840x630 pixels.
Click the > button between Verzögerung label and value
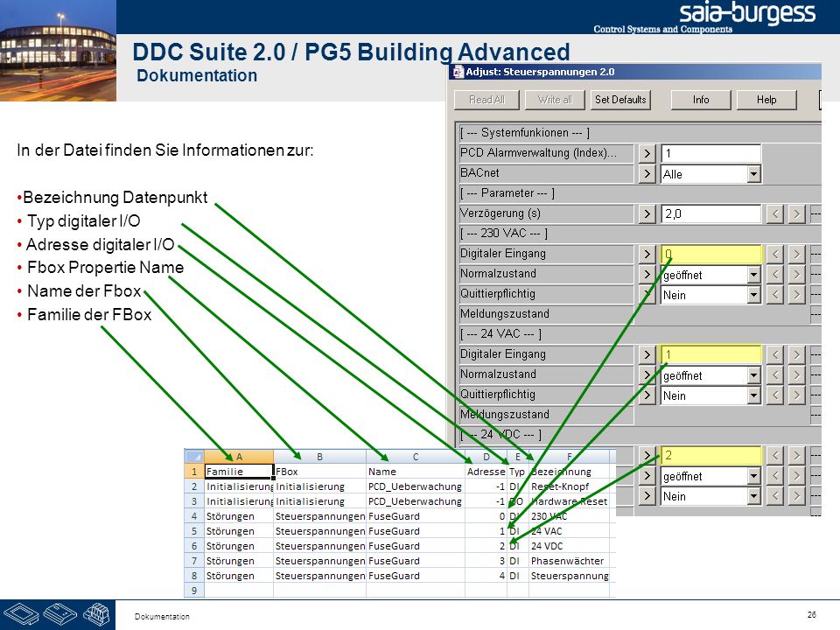click(647, 213)
